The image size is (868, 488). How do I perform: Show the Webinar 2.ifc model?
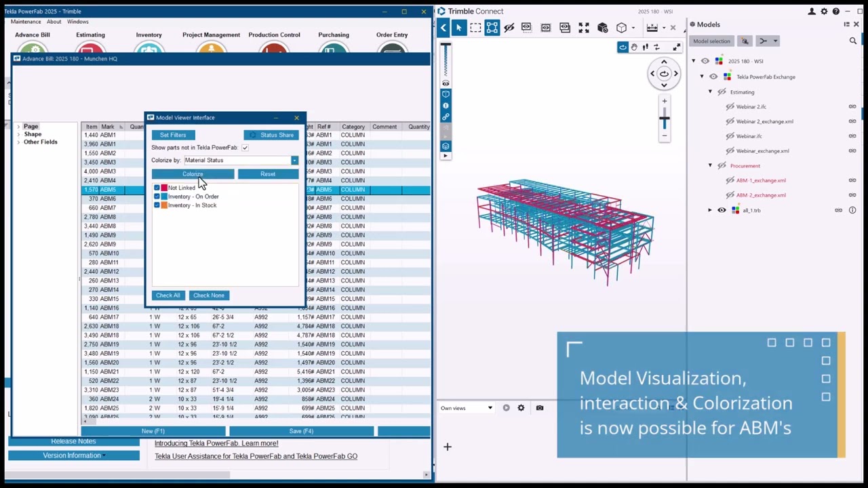pos(730,106)
